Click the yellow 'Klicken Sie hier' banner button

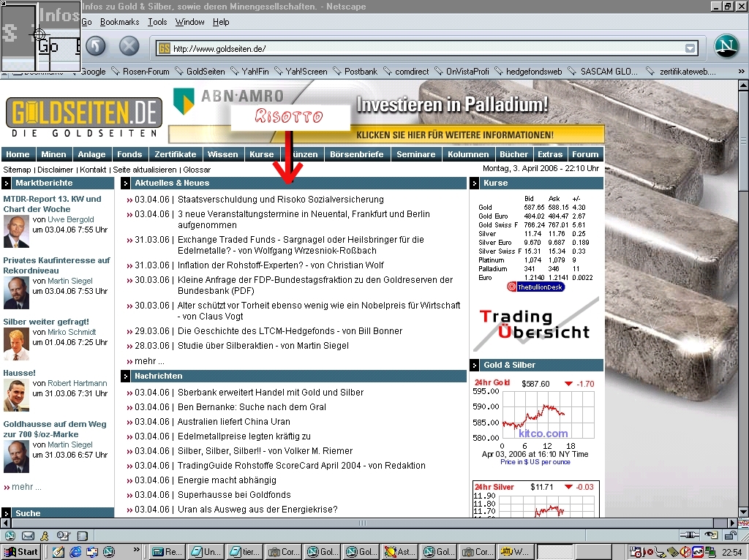point(454,135)
